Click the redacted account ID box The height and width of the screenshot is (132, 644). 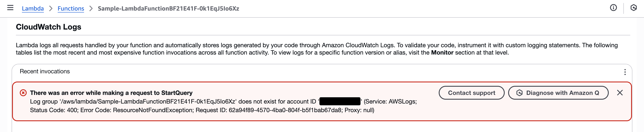point(340,101)
